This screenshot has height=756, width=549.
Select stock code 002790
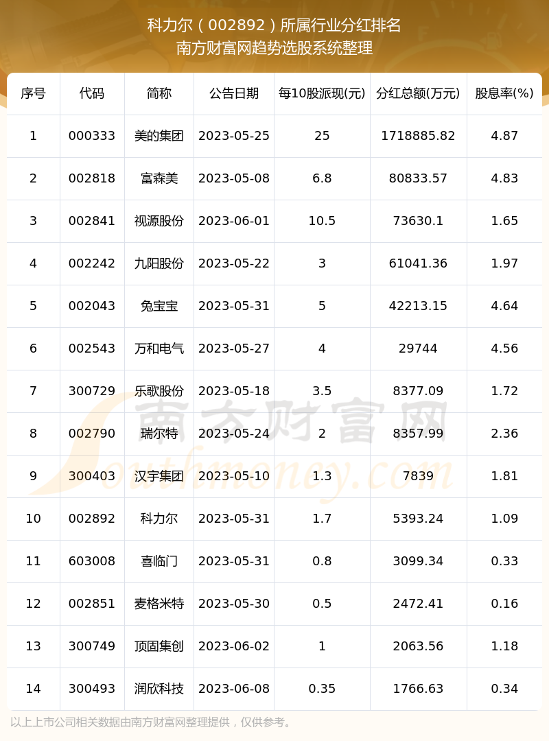pyautogui.click(x=92, y=434)
